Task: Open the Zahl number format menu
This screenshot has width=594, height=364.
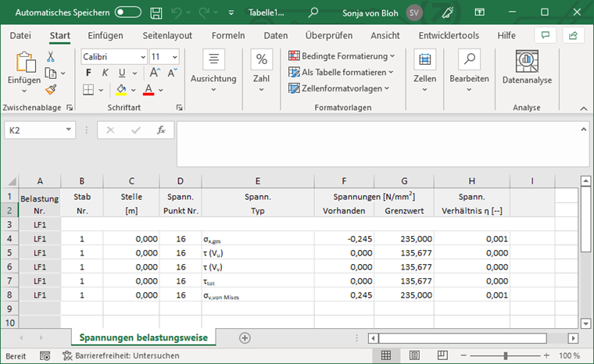Action: coord(261,71)
